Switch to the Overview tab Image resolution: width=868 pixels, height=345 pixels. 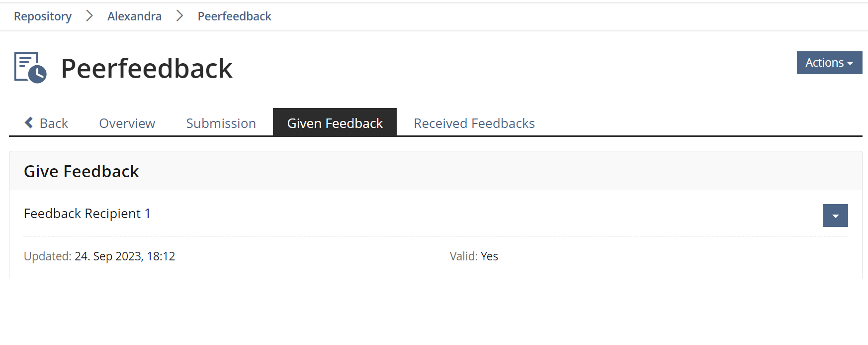pyautogui.click(x=127, y=123)
